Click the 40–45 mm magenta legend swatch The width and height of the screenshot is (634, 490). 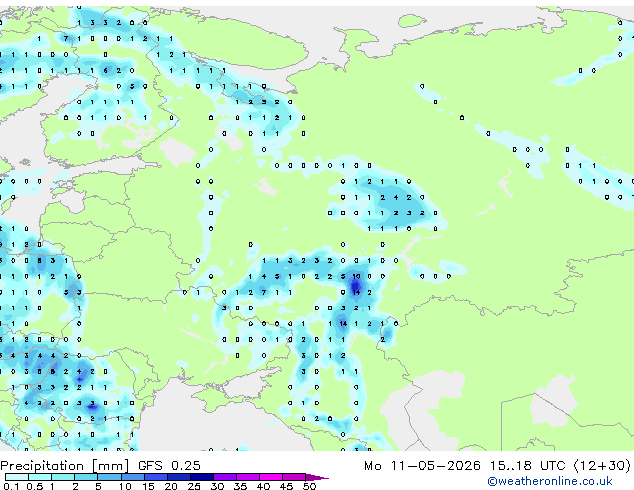click(x=271, y=477)
